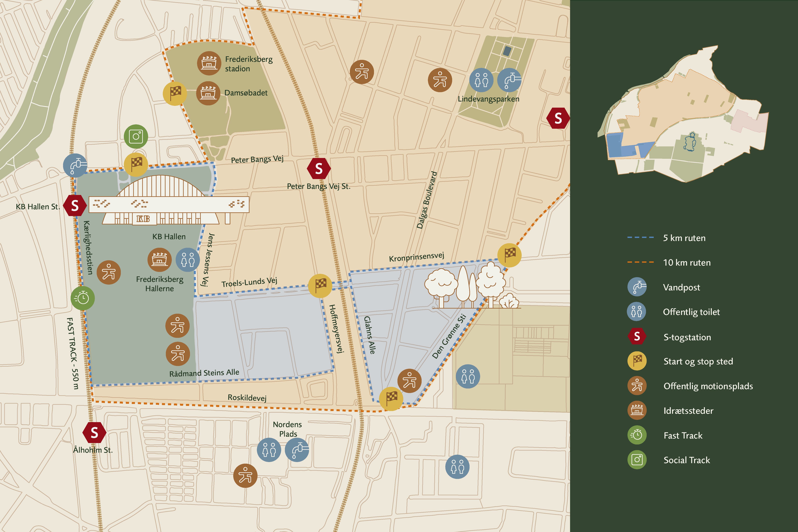Click the Damsøbadet sports venue icon
The width and height of the screenshot is (798, 532).
[208, 93]
